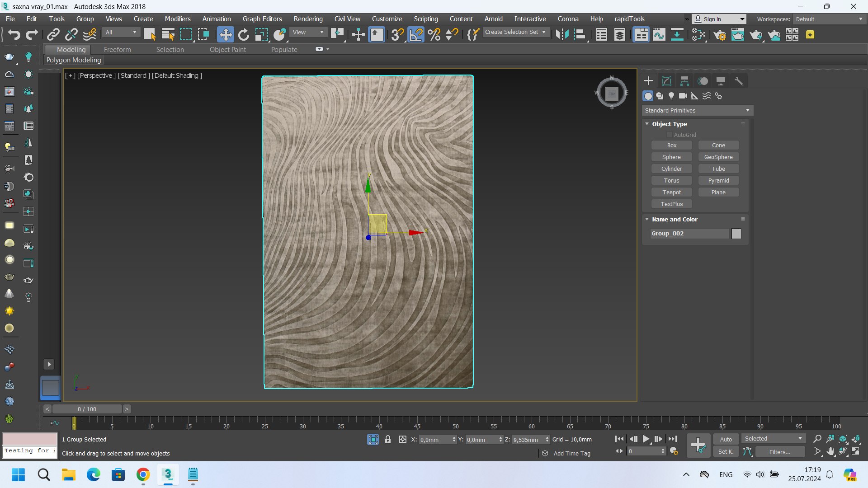Open the Standard Primitives dropdown

click(698, 110)
